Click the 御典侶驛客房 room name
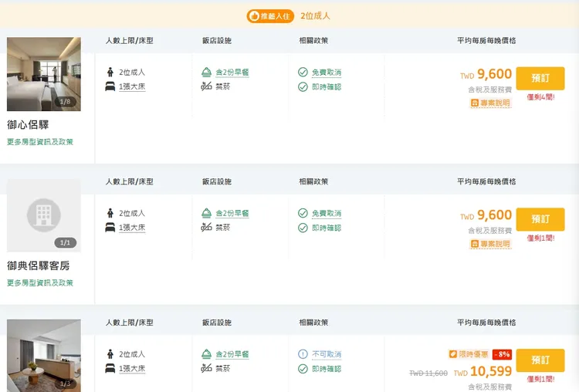The width and height of the screenshot is (579, 392). (39, 265)
